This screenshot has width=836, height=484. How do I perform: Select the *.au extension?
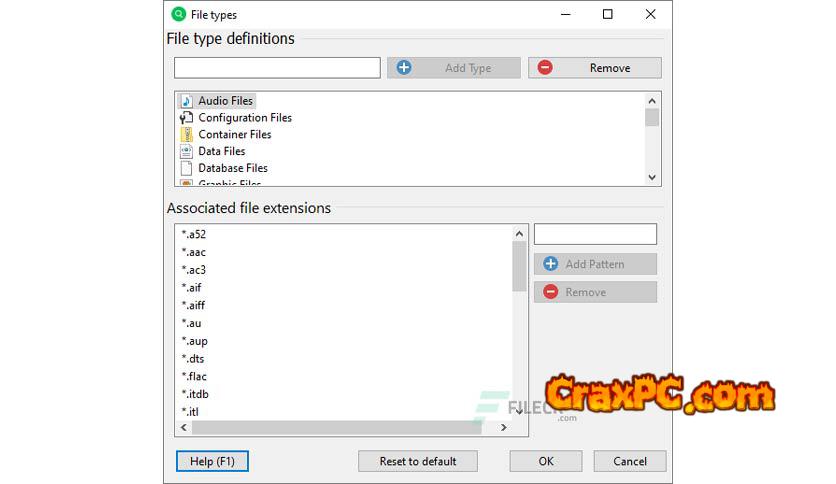pos(191,323)
